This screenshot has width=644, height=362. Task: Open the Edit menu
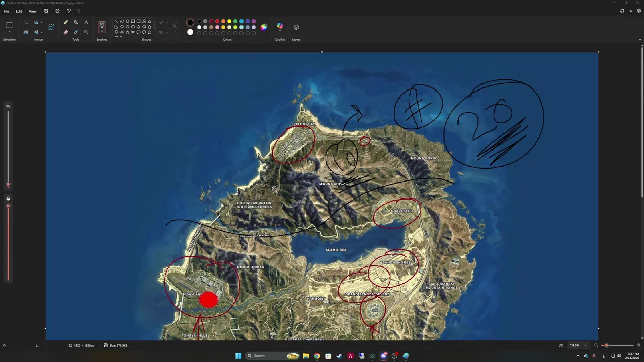point(19,11)
